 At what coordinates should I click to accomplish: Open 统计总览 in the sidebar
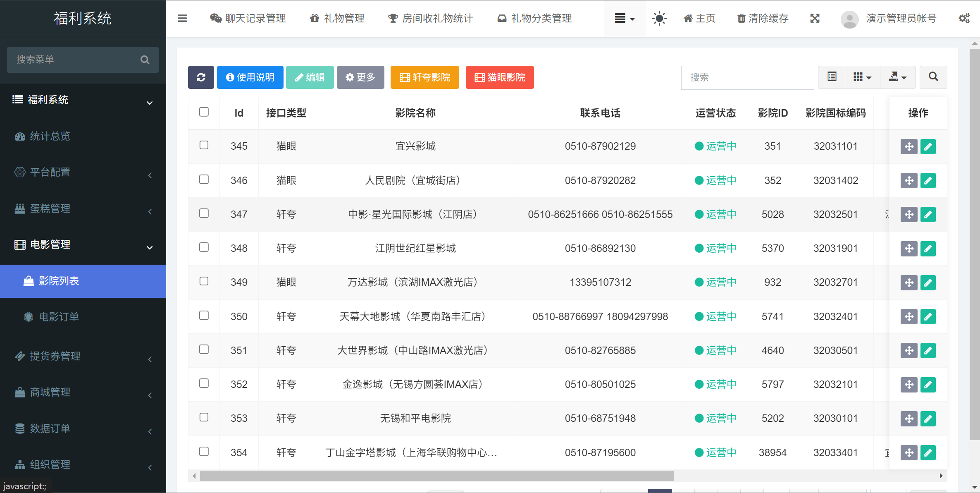pos(83,136)
